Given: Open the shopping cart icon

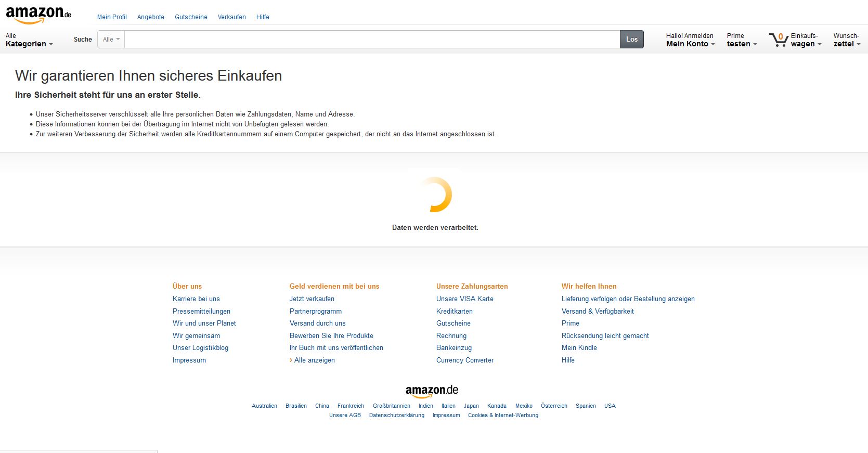Looking at the screenshot, I should click(x=779, y=40).
